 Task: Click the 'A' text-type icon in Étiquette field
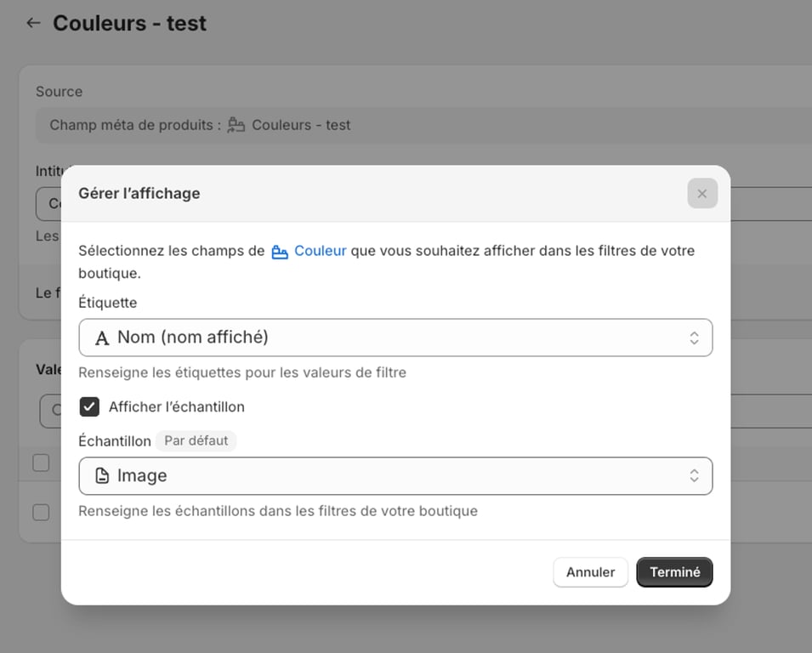[x=102, y=337]
